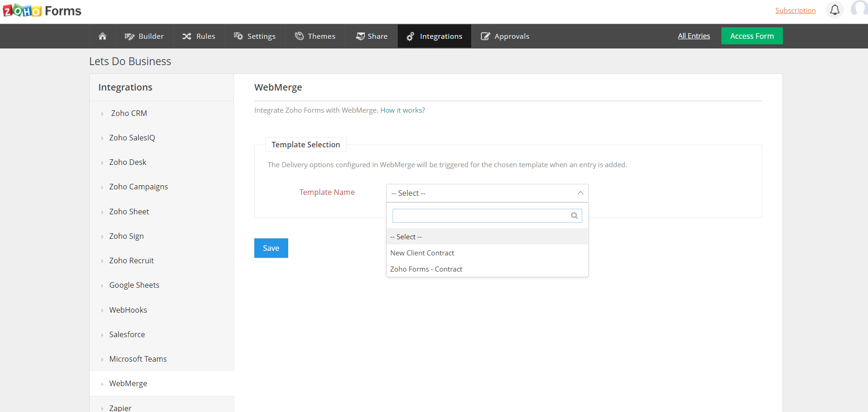Switch to the Rules tab

point(199,36)
